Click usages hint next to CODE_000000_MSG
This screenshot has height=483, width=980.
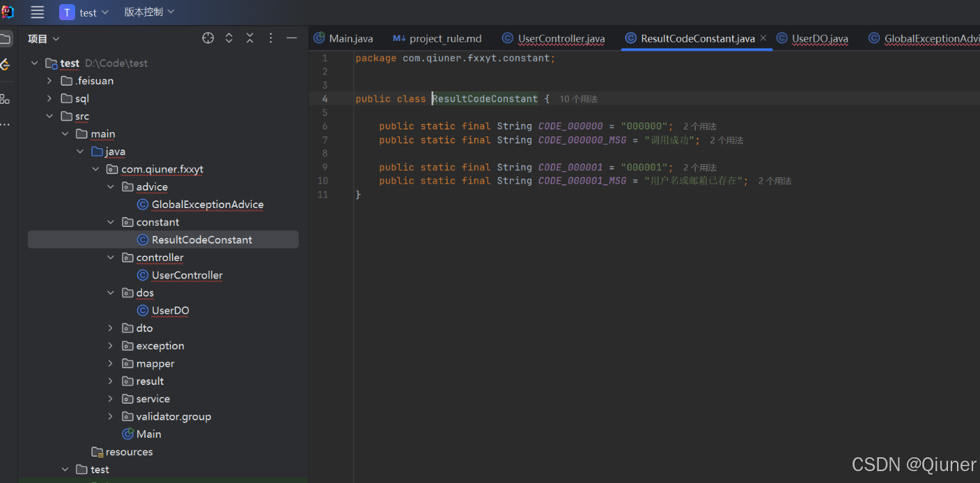click(727, 141)
